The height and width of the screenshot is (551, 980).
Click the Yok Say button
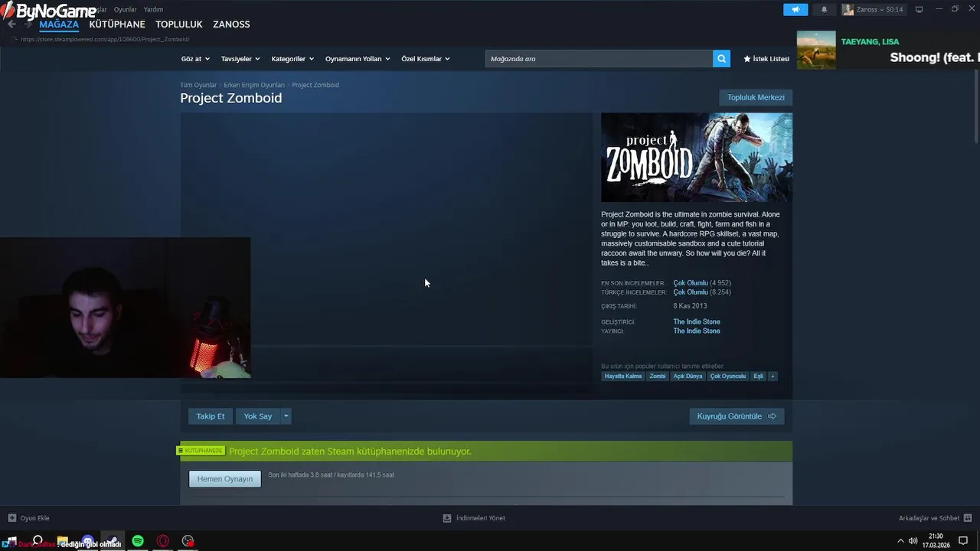pyautogui.click(x=258, y=416)
